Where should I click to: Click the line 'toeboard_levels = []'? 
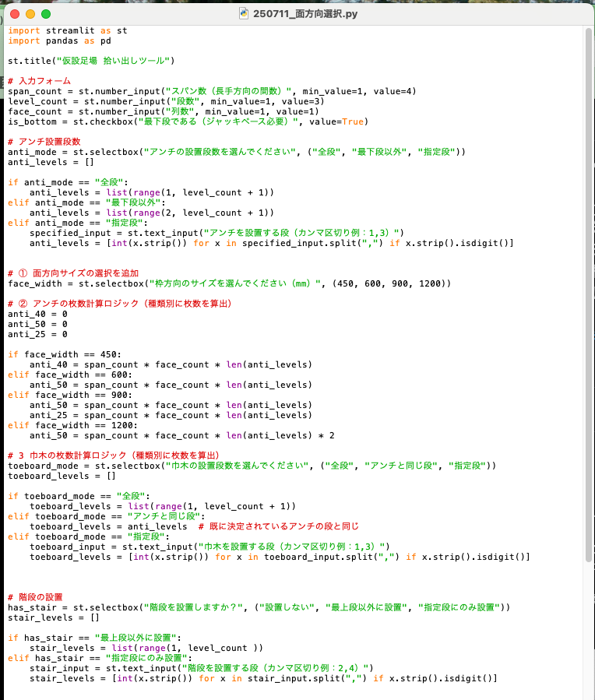click(62, 477)
